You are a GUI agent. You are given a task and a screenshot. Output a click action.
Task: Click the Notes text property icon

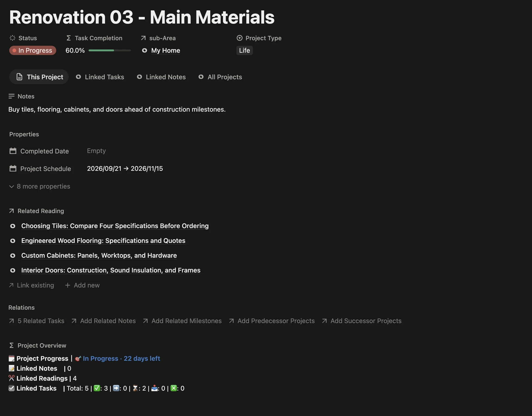[x=12, y=96]
